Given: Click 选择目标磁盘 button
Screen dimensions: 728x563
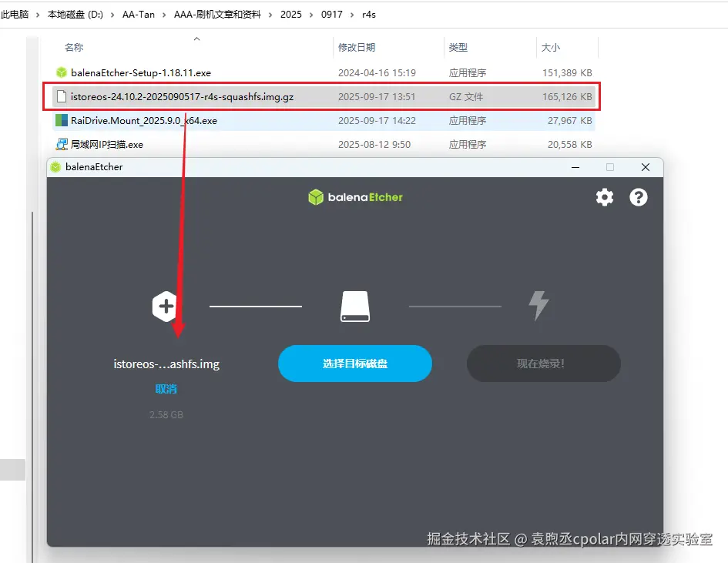Looking at the screenshot, I should click(x=355, y=364).
